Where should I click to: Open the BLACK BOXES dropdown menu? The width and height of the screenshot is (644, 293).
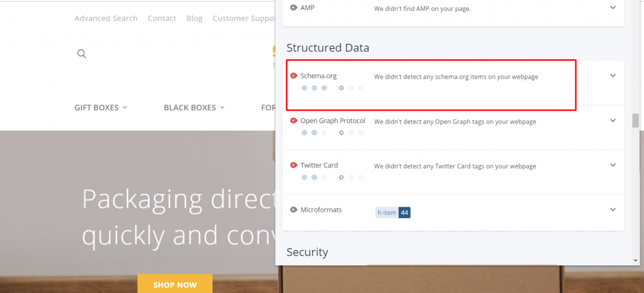coord(194,108)
